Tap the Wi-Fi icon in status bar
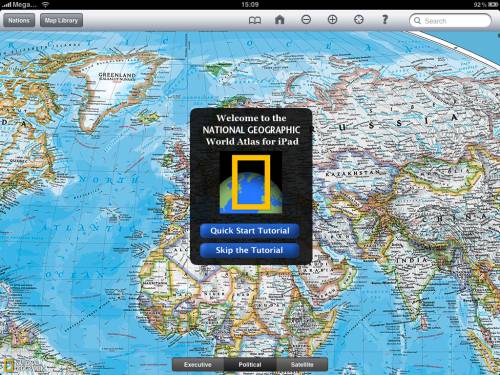Viewport: 500px width, 375px height. [x=45, y=4]
